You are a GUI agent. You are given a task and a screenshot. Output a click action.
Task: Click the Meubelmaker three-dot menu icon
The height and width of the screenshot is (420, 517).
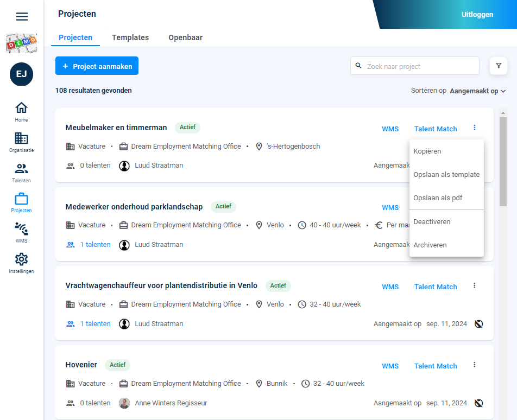tap(475, 128)
